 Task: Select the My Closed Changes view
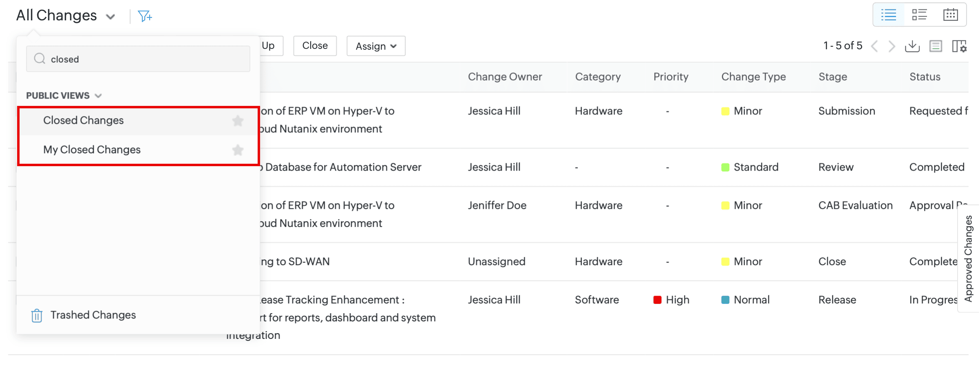click(x=92, y=150)
